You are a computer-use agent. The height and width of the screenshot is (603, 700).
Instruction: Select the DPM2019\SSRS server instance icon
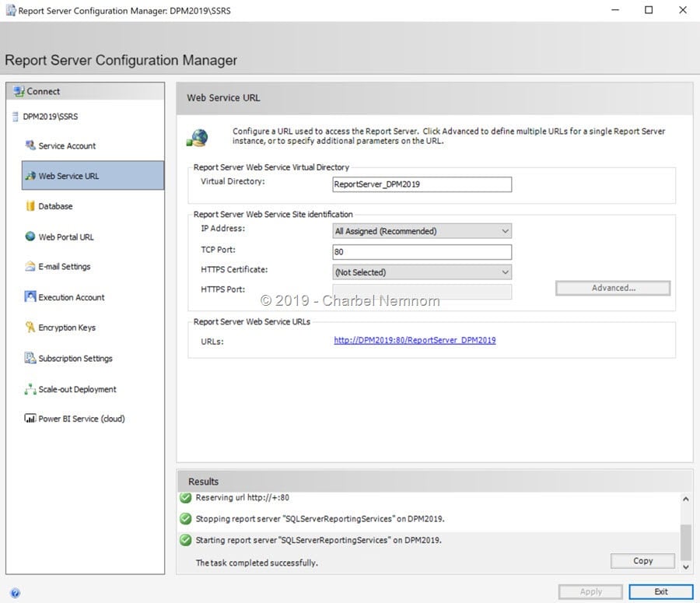point(16,117)
